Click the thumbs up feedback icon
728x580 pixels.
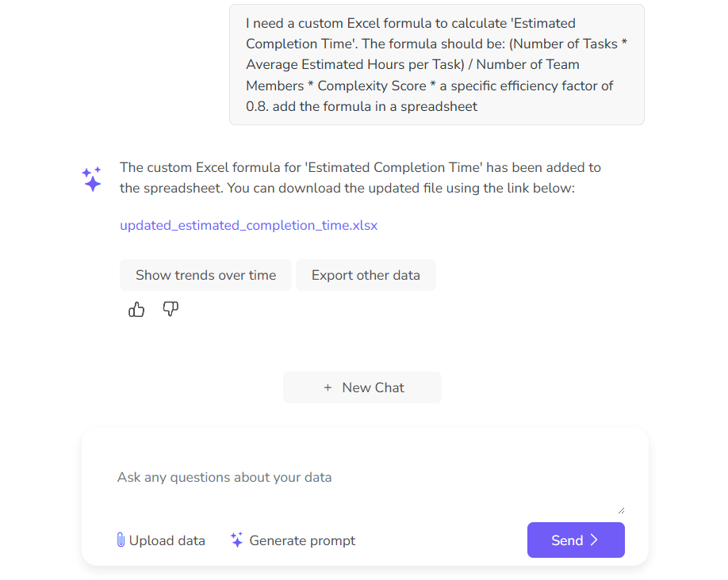pyautogui.click(x=136, y=309)
